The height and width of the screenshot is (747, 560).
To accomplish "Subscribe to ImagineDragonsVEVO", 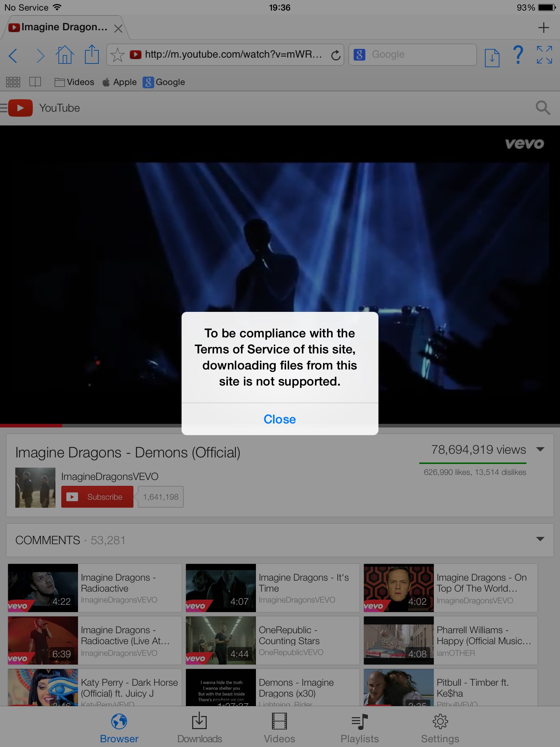I will (x=97, y=497).
